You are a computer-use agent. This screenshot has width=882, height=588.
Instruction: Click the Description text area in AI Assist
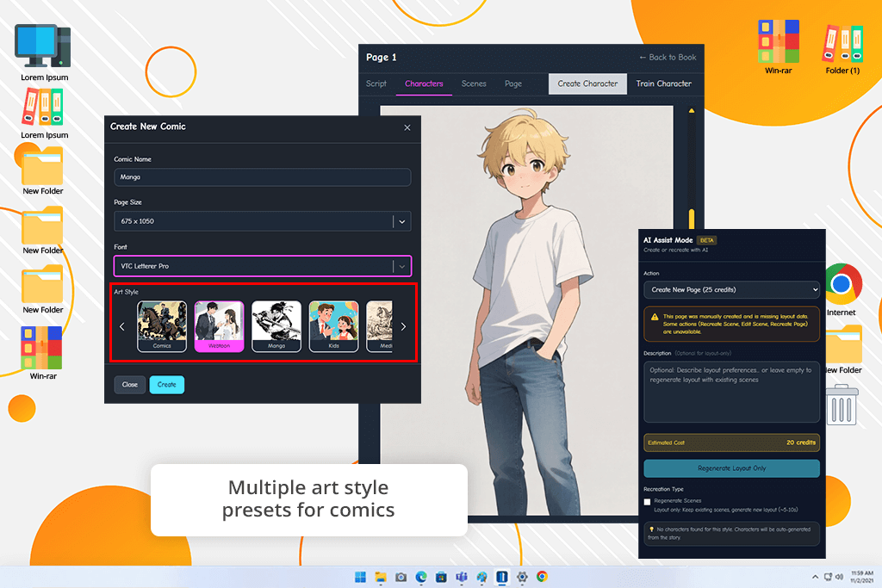(731, 392)
